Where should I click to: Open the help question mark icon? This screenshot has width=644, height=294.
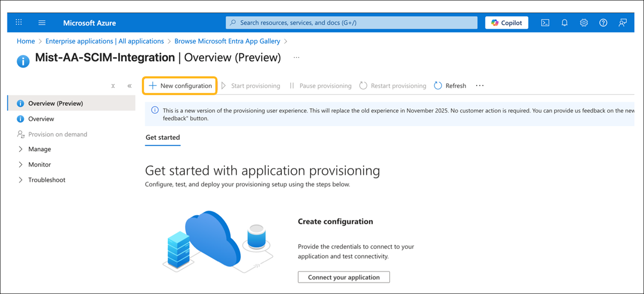(x=603, y=22)
